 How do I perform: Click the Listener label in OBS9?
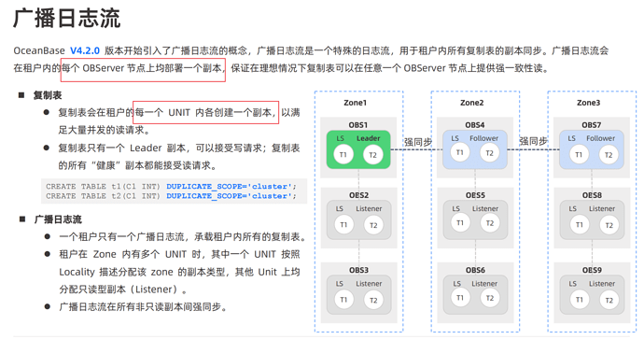(602, 284)
